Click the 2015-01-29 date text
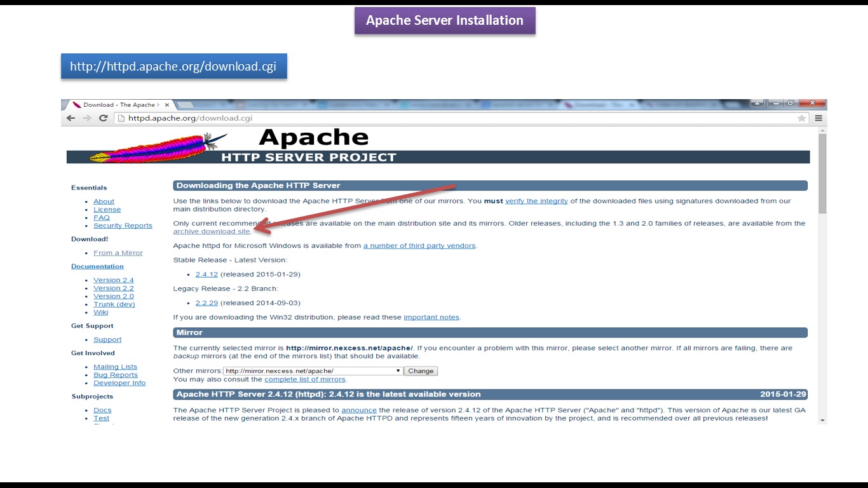 pyautogui.click(x=783, y=394)
